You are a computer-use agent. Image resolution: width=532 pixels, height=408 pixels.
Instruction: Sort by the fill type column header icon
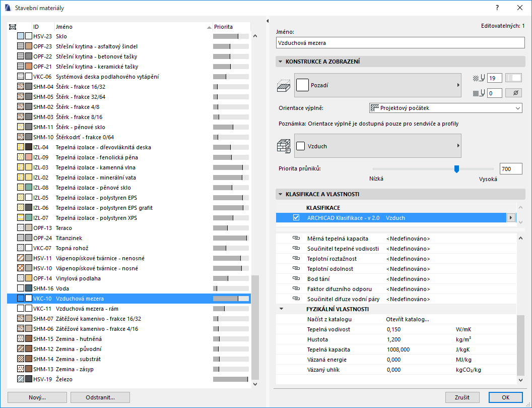(x=13, y=27)
